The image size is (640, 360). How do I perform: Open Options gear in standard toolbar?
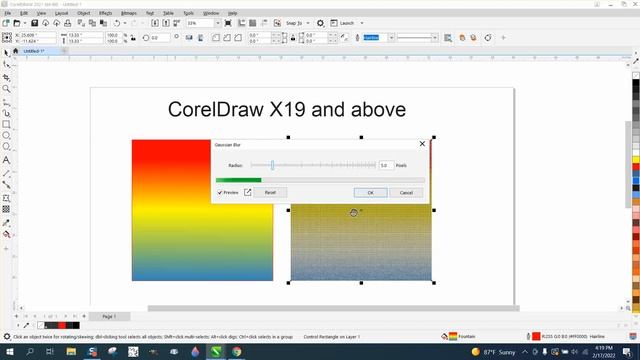click(320, 23)
